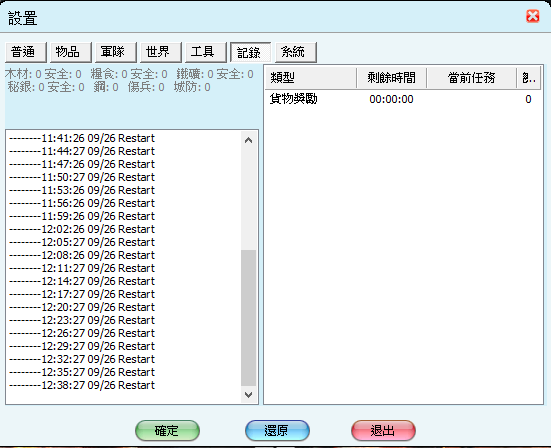Image resolution: width=552 pixels, height=448 pixels.
Task: Sort by the 類型 column header
Action: click(310, 77)
